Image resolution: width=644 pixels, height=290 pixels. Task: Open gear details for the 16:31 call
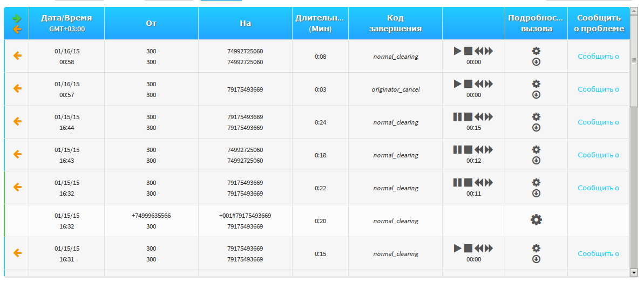coord(536,248)
